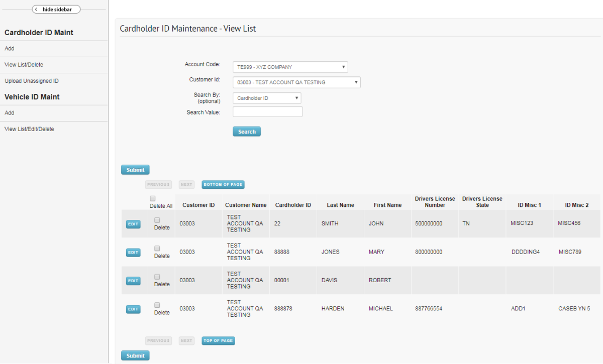The image size is (603, 364).
Task: Click the upper Submit button
Action: pyautogui.click(x=135, y=169)
